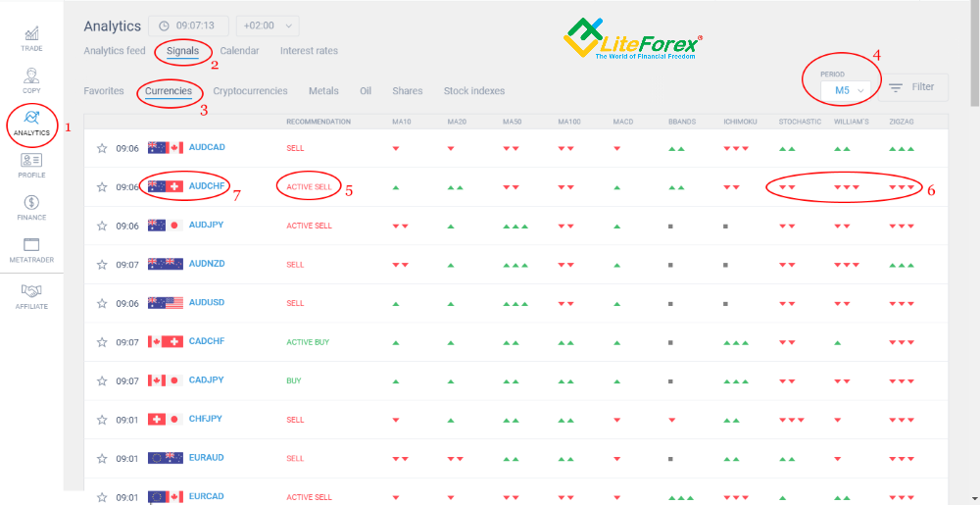Open the EURAUD pair link

click(x=207, y=458)
